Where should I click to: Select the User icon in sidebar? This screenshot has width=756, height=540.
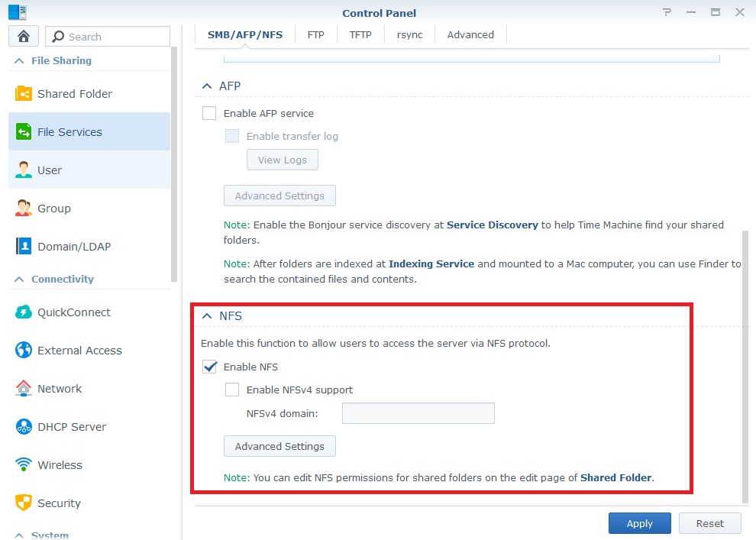[24, 170]
